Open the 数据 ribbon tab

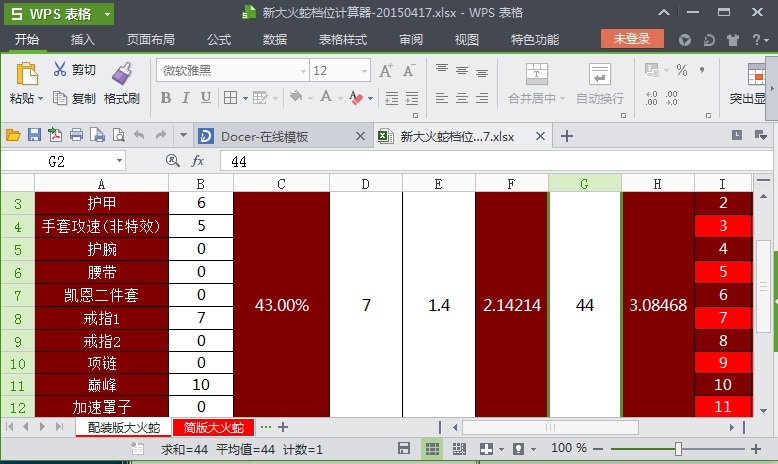(x=275, y=40)
